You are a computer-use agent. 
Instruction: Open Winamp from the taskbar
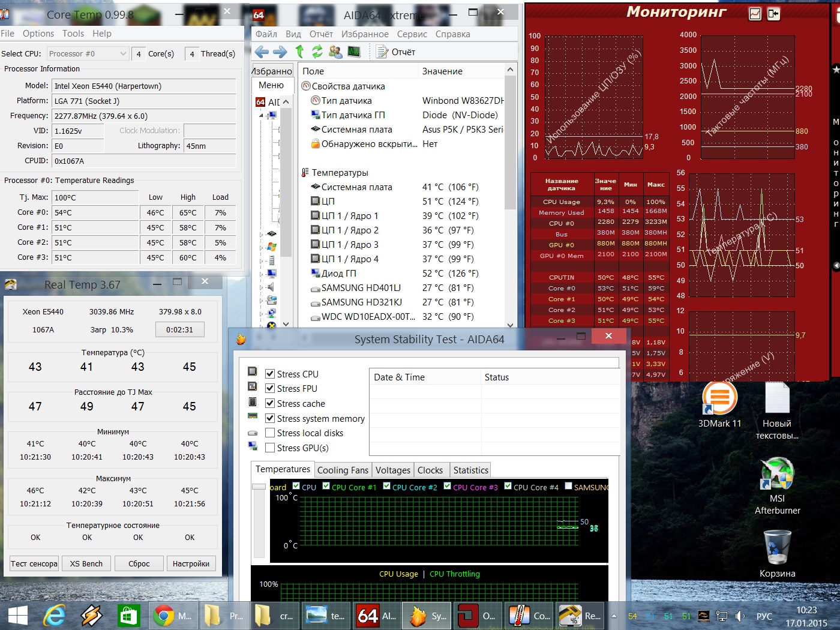pyautogui.click(x=92, y=616)
